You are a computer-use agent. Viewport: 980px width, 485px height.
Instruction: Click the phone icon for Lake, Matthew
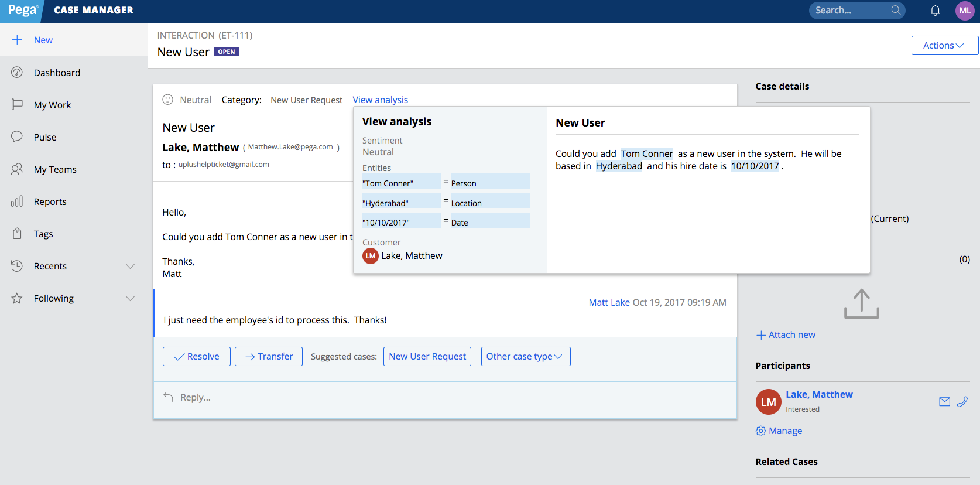point(962,401)
